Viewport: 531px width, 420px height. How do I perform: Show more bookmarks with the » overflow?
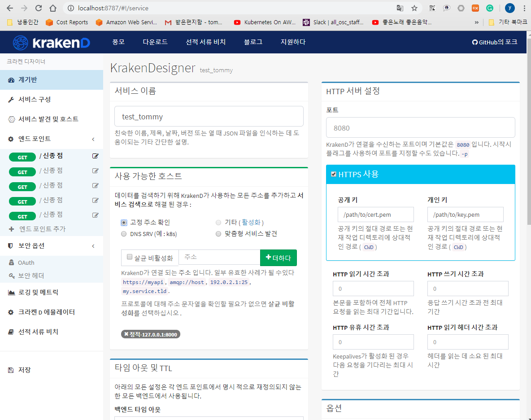point(476,22)
